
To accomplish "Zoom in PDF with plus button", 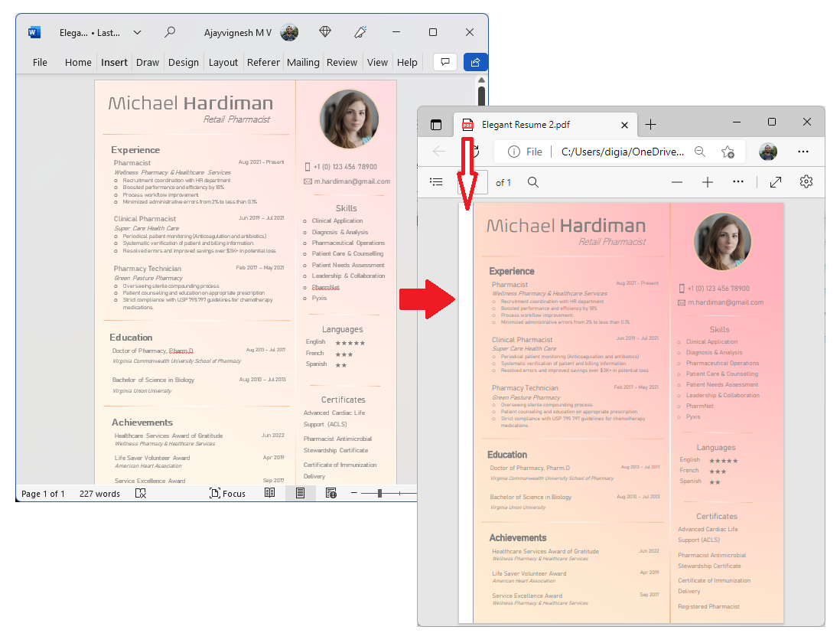I will (x=708, y=182).
